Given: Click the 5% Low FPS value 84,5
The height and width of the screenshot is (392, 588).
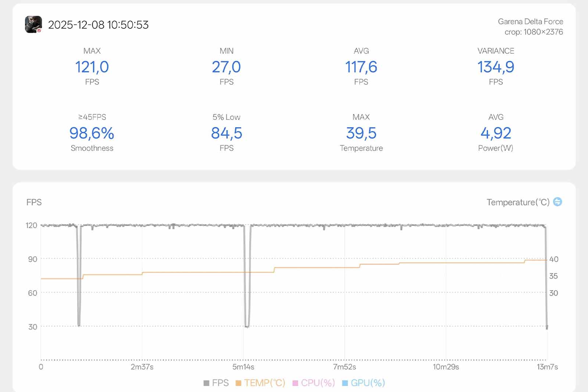Looking at the screenshot, I should 226,133.
